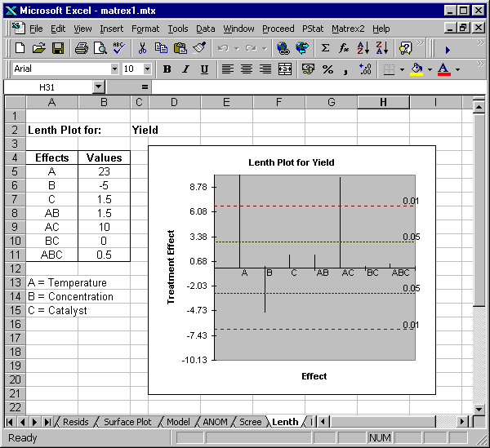Select the column H header
This screenshot has height=448, width=490.
click(x=383, y=102)
